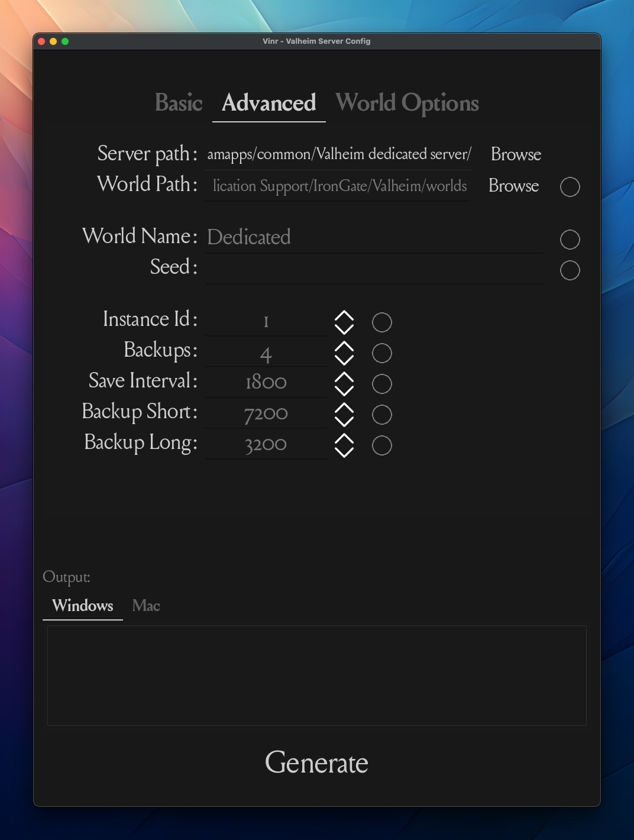Click the Server path input field
Screen dimensions: 634x840
pyautogui.click(x=339, y=154)
